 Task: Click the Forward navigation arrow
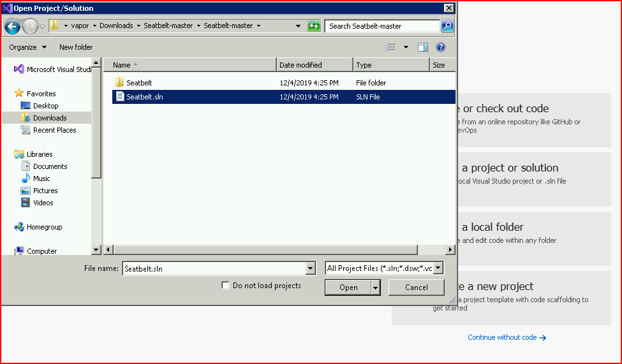point(30,27)
